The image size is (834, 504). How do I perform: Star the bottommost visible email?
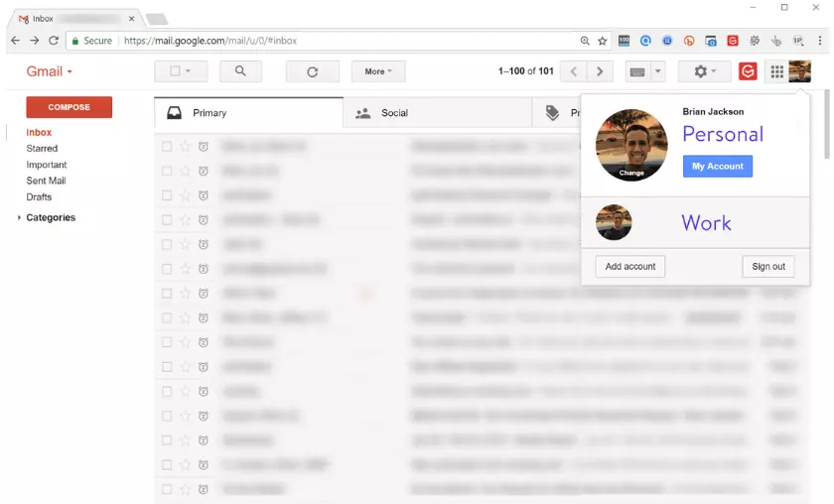pyautogui.click(x=185, y=488)
